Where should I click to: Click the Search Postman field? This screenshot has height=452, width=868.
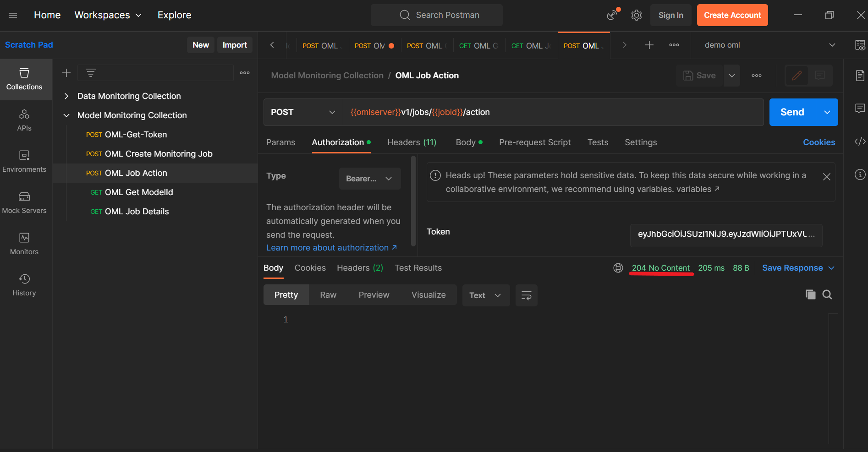tap(437, 15)
